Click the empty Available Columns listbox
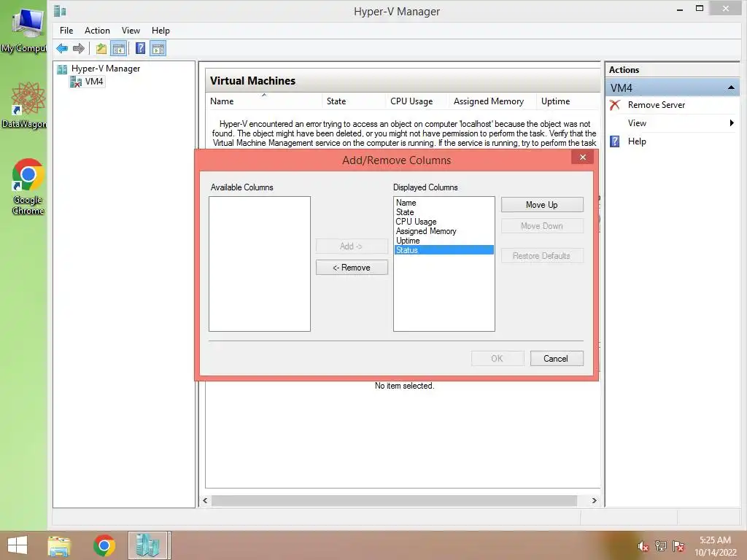 pos(260,264)
